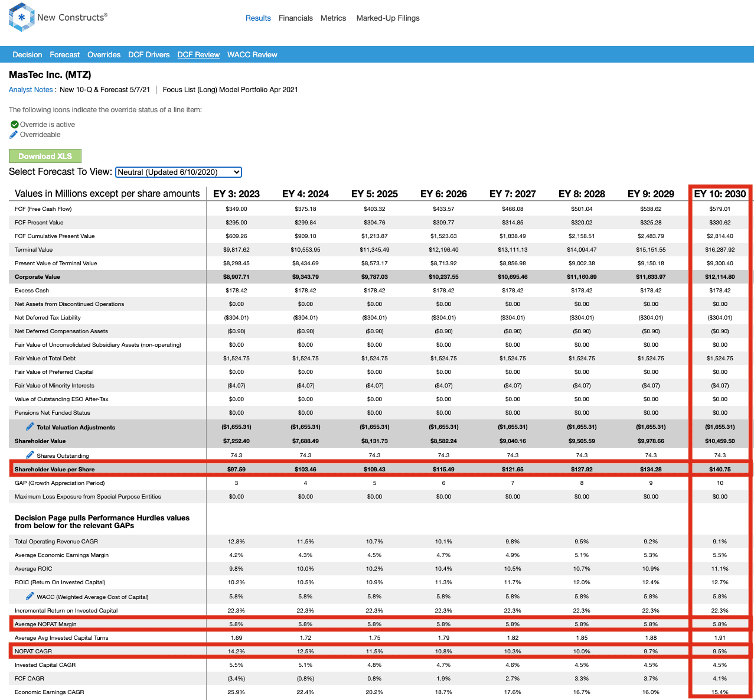
Task: Click the 14.2% NOPAT CAGR cell
Action: pos(236,652)
